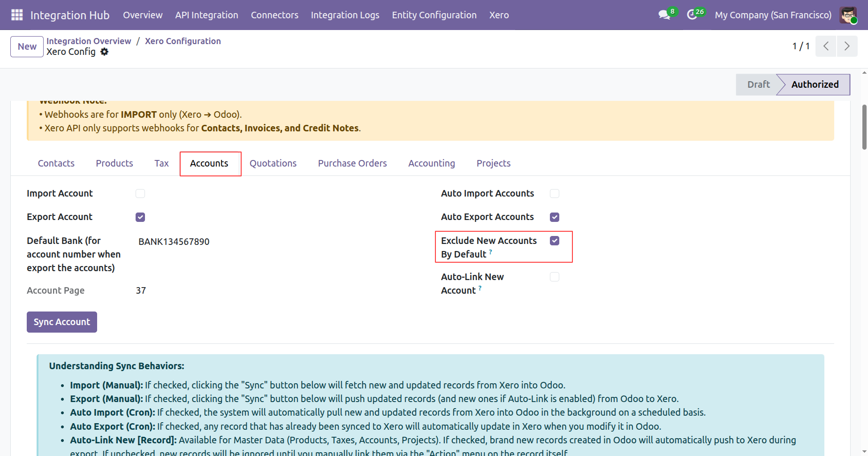Open the conversations chat icon
Viewport: 868px width, 456px height.
click(x=664, y=15)
